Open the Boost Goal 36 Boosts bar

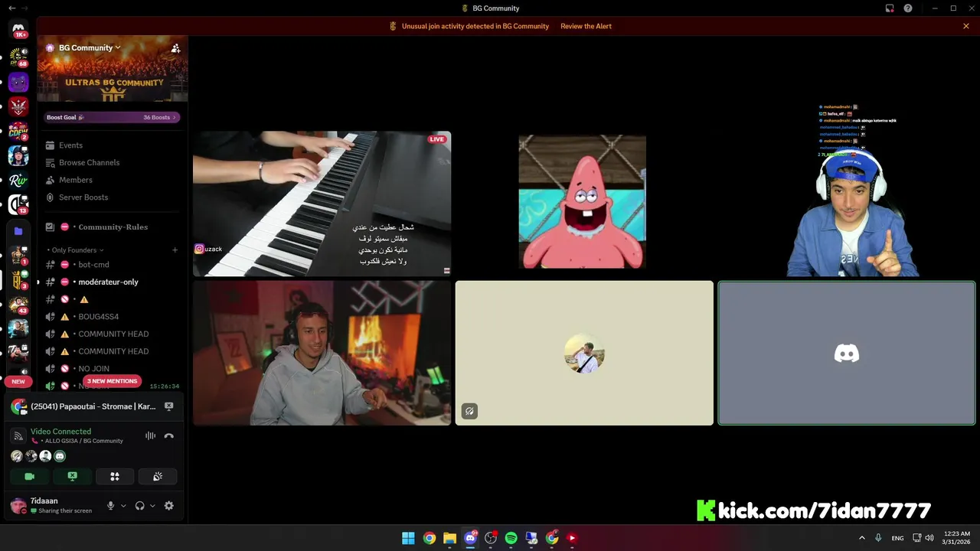112,117
